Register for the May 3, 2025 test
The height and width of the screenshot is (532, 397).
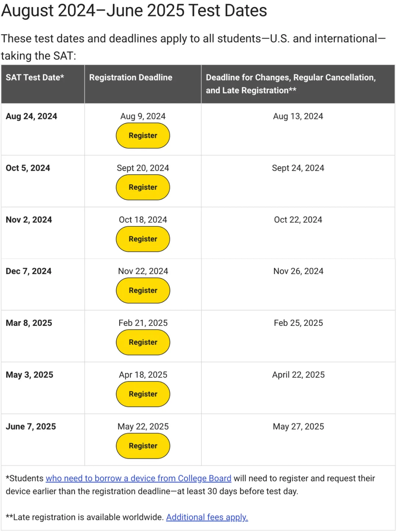pyautogui.click(x=143, y=394)
